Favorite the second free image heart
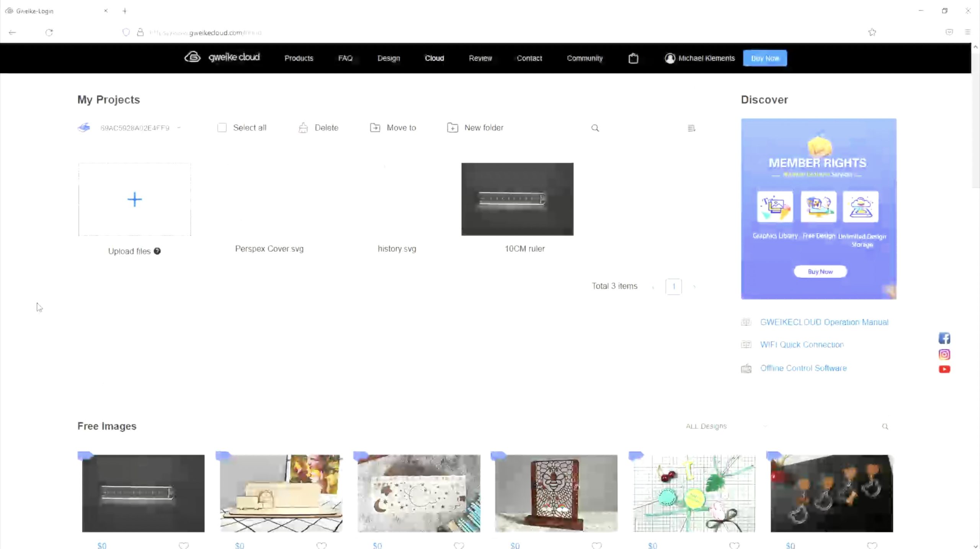 [322, 545]
